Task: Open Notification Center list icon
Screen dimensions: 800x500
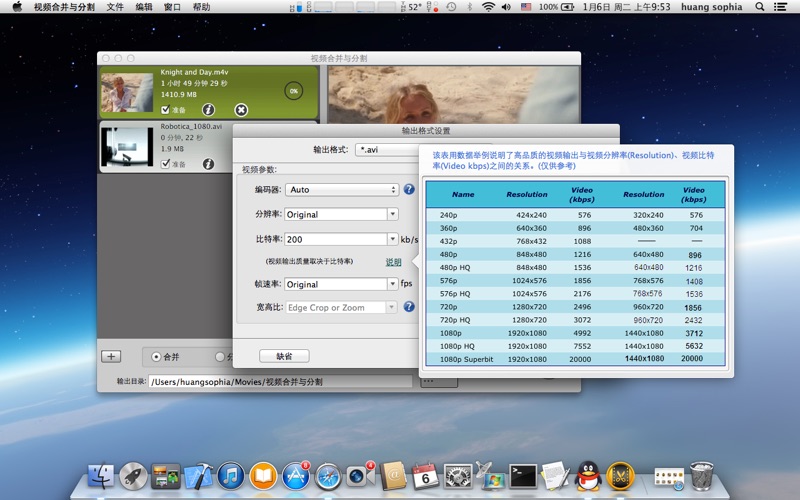Action: [x=780, y=7]
